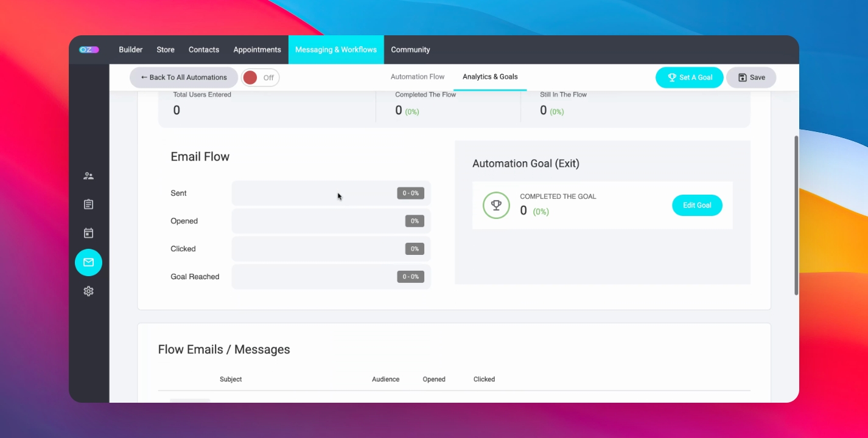Click the trophy icon beside Completed The Goal

click(496, 206)
